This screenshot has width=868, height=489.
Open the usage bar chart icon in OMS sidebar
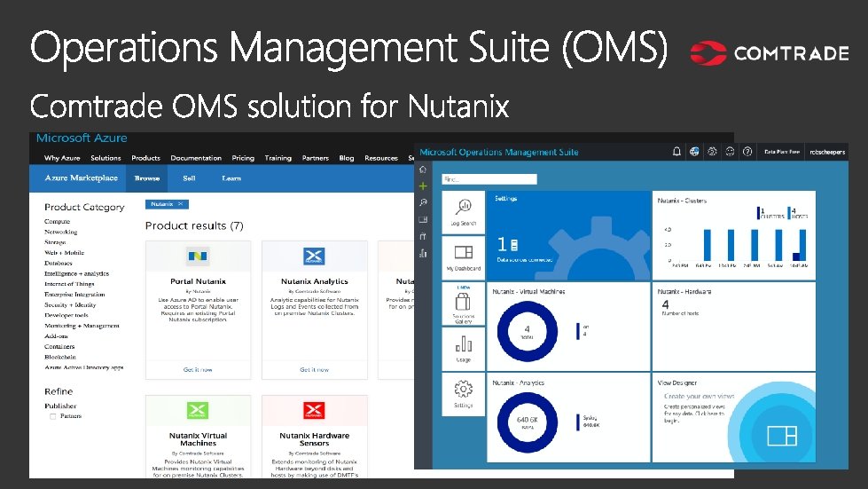[423, 253]
